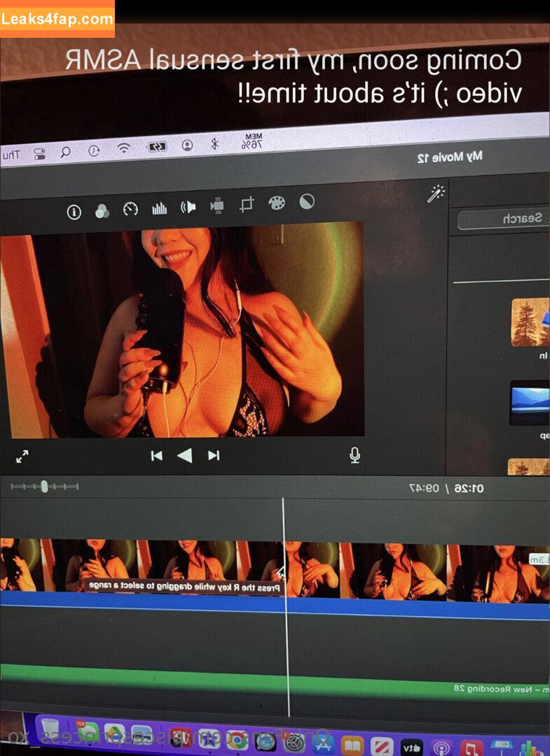Click the Search field in the browser
Screen dimensions: 550x756
504,219
